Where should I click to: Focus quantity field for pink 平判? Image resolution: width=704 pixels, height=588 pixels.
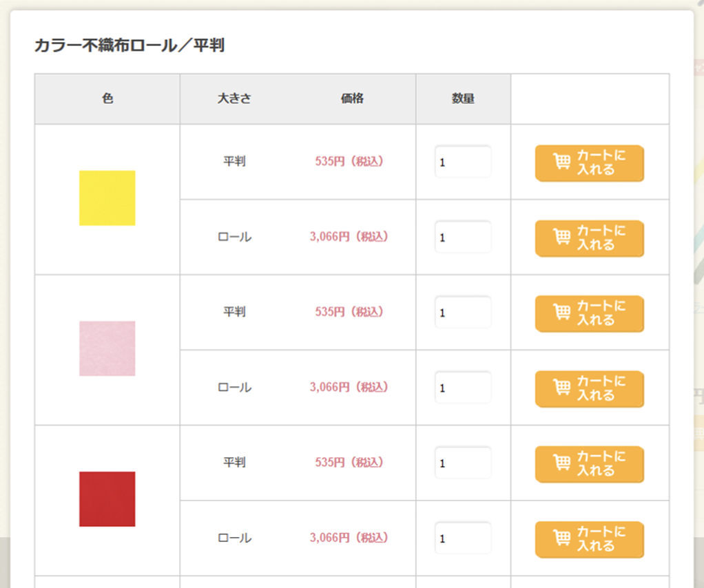pyautogui.click(x=462, y=313)
